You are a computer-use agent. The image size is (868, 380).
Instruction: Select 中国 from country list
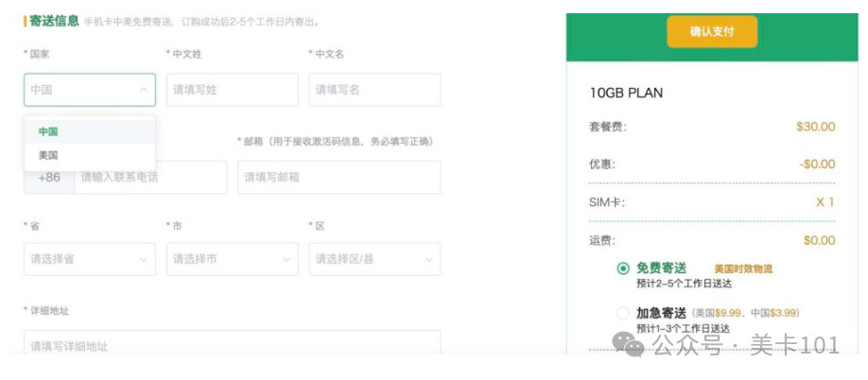coord(90,131)
